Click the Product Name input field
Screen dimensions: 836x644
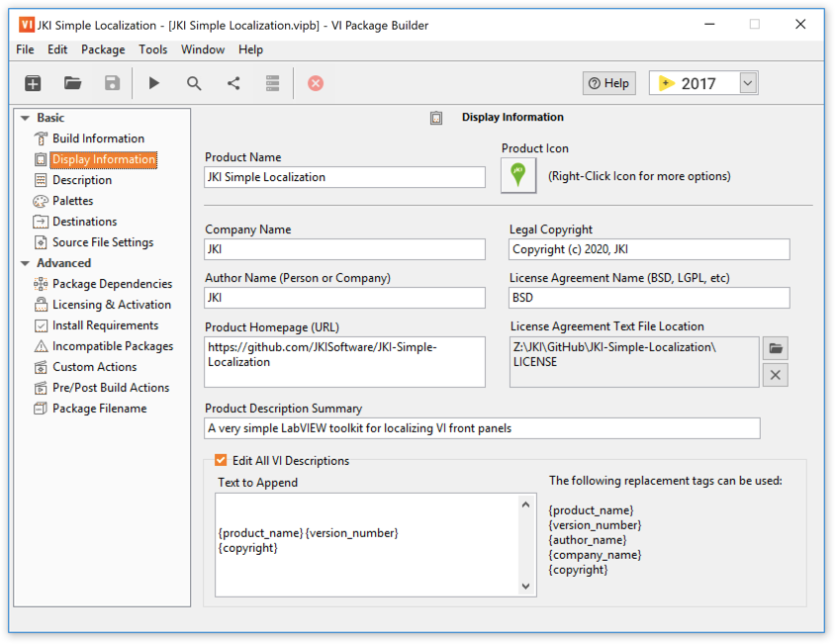pyautogui.click(x=344, y=177)
